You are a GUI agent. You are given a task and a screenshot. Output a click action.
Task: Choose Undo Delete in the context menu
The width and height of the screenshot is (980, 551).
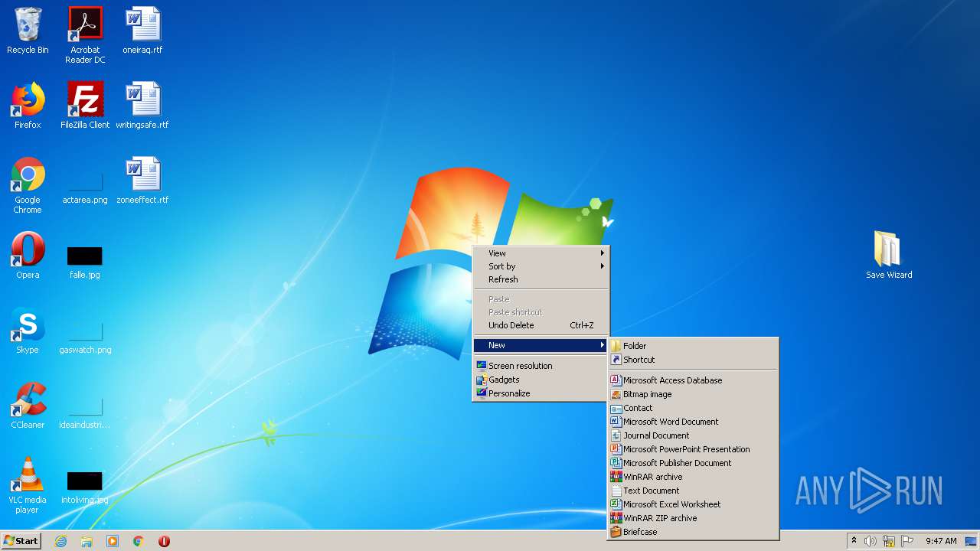point(541,325)
